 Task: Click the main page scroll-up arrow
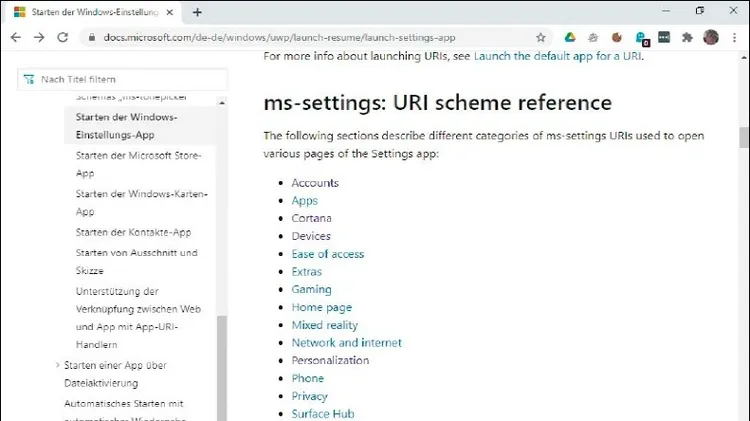pos(743,57)
